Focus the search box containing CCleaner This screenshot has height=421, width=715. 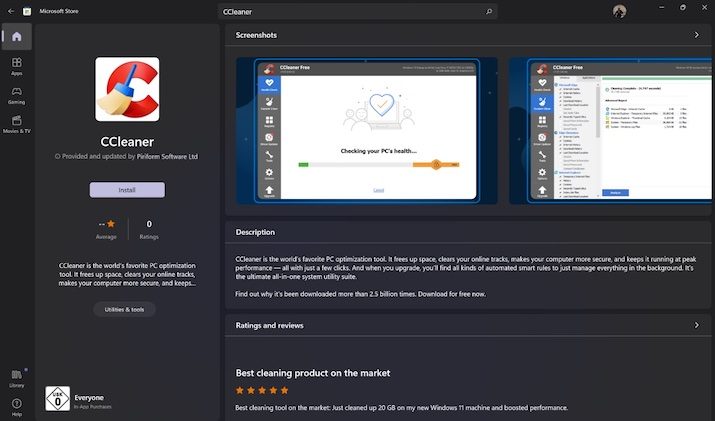tap(357, 11)
